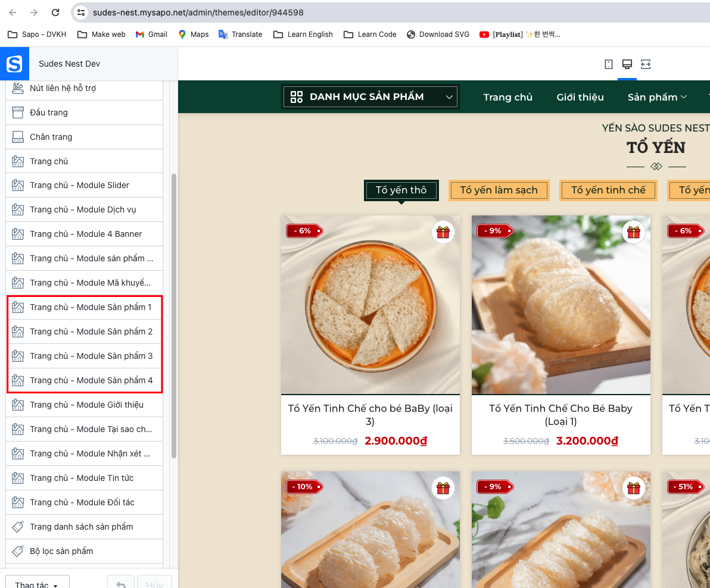
Task: Click Bé Baby Loại 1 product image
Action: click(561, 304)
